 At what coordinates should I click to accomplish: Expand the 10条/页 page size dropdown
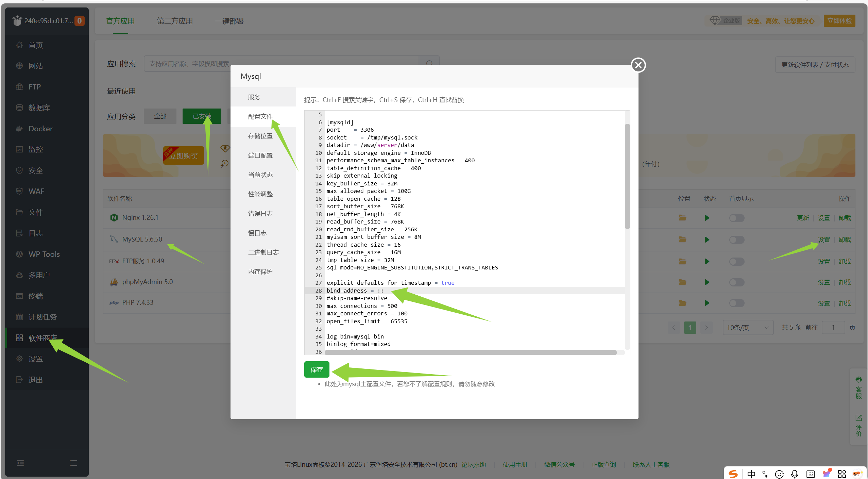748,327
